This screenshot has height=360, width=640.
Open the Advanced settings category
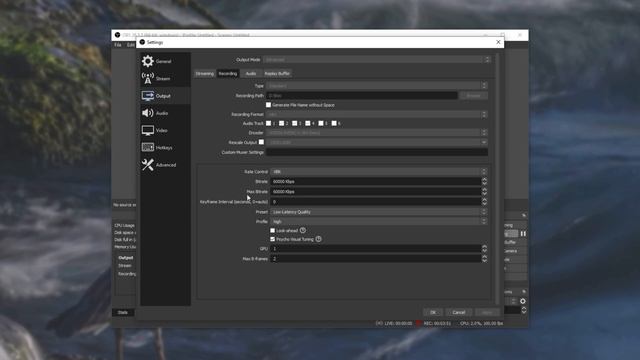[x=165, y=165]
